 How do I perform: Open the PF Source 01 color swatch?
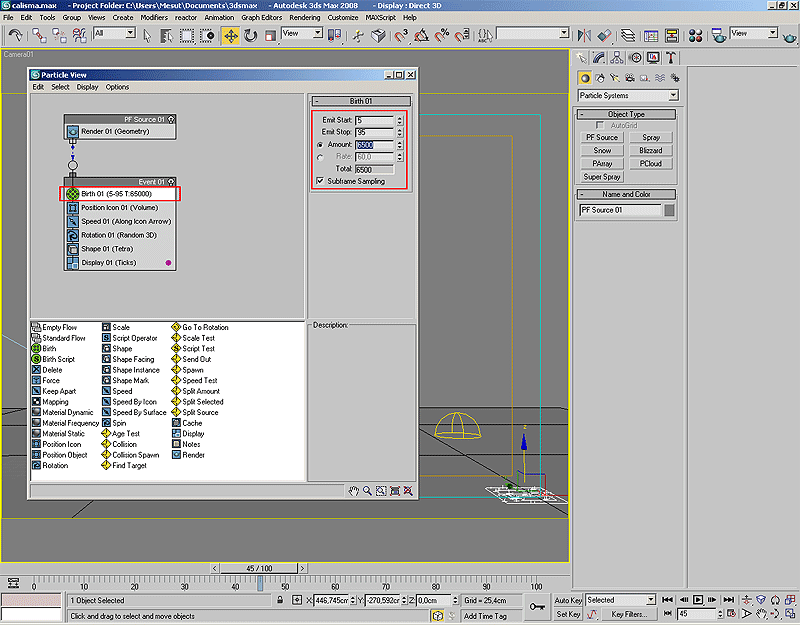tap(670, 210)
